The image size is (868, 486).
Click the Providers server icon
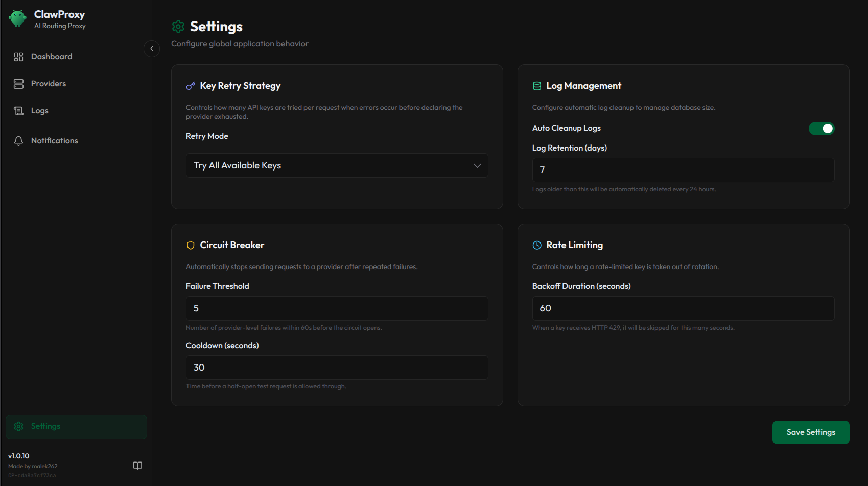click(x=18, y=84)
